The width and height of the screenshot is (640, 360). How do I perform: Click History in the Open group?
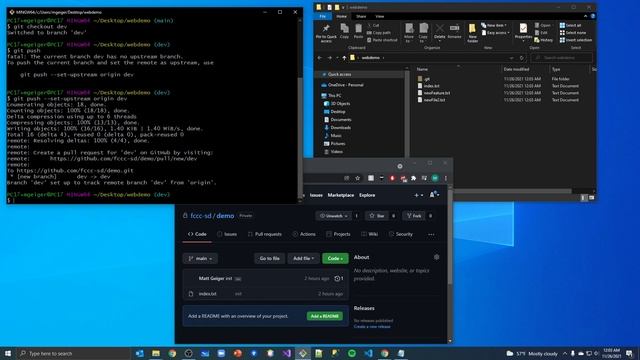click(x=543, y=40)
